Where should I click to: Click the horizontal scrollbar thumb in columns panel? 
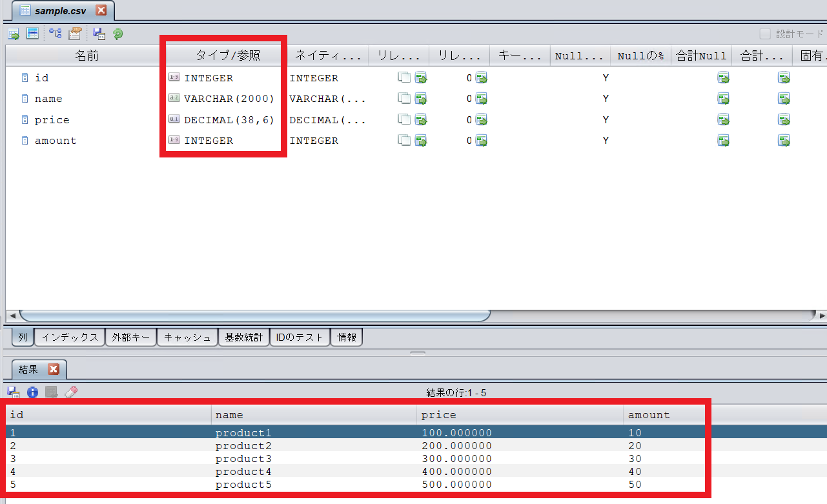255,316
